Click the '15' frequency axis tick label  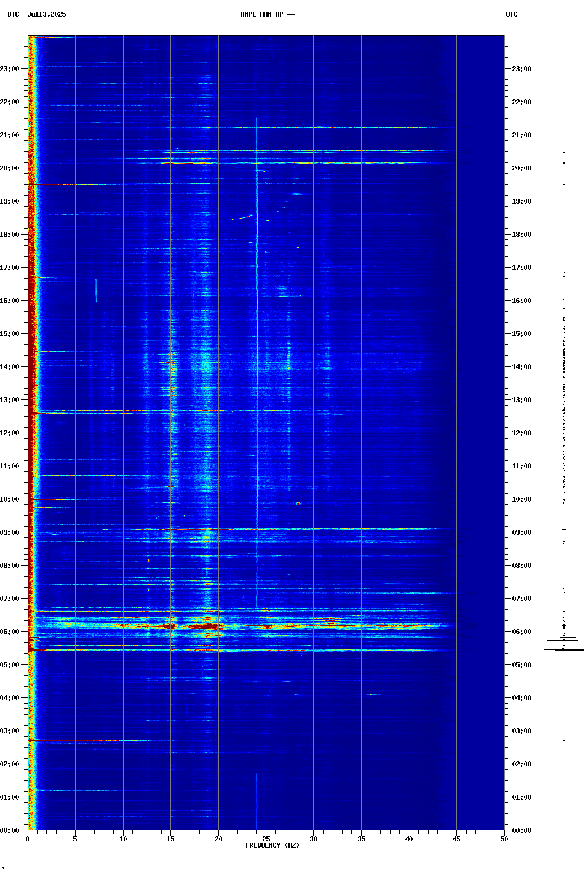click(170, 839)
